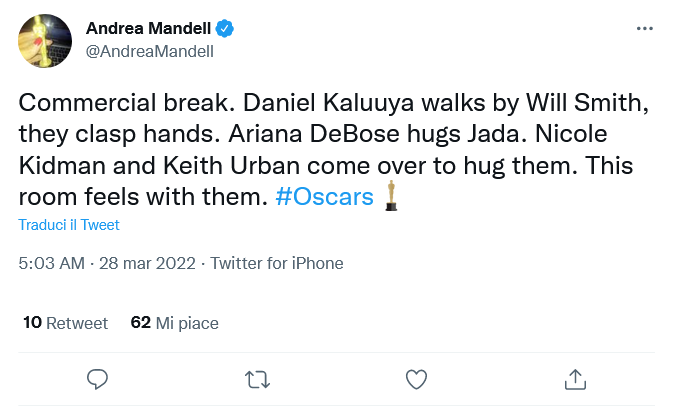Like the tweet with the heart icon
Screen dimensions: 677x408
click(x=416, y=379)
